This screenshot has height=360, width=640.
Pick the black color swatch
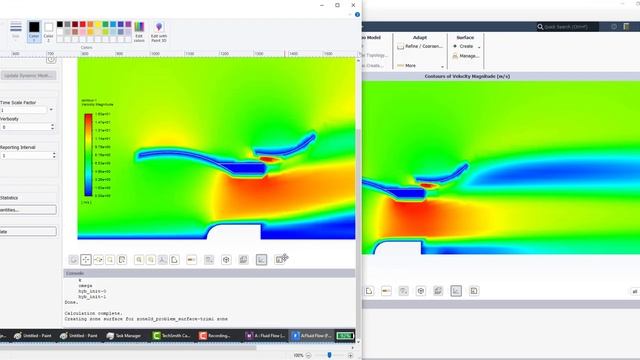[60, 24]
